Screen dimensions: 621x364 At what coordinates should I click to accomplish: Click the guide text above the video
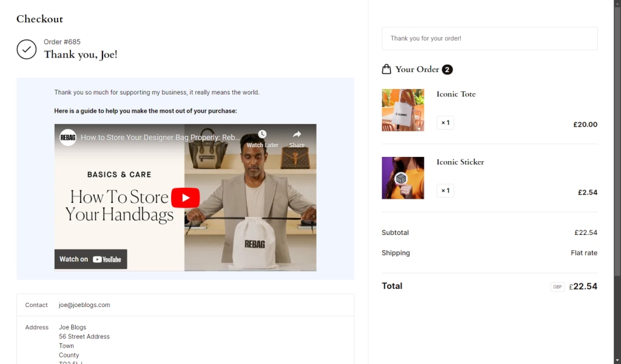pos(146,111)
